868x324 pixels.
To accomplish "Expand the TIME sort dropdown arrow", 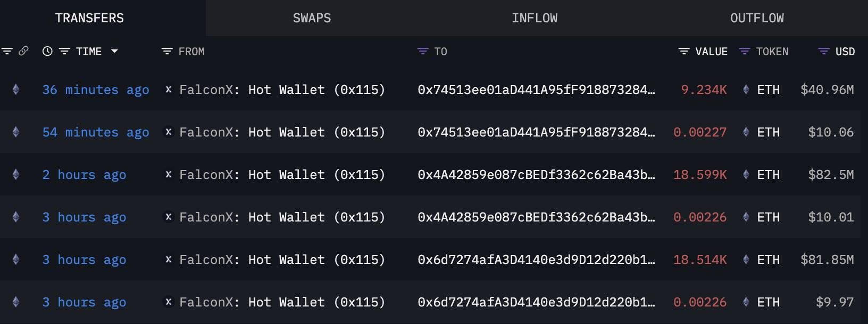I will coord(114,52).
